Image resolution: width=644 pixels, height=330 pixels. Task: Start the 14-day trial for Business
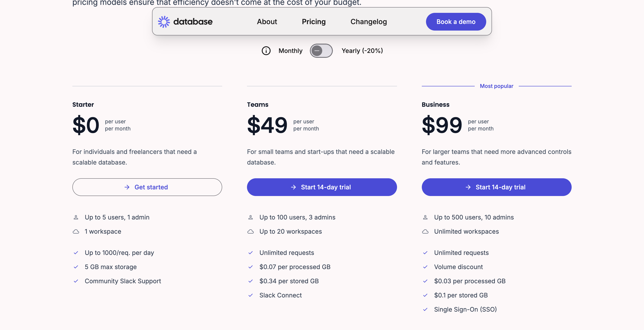496,187
